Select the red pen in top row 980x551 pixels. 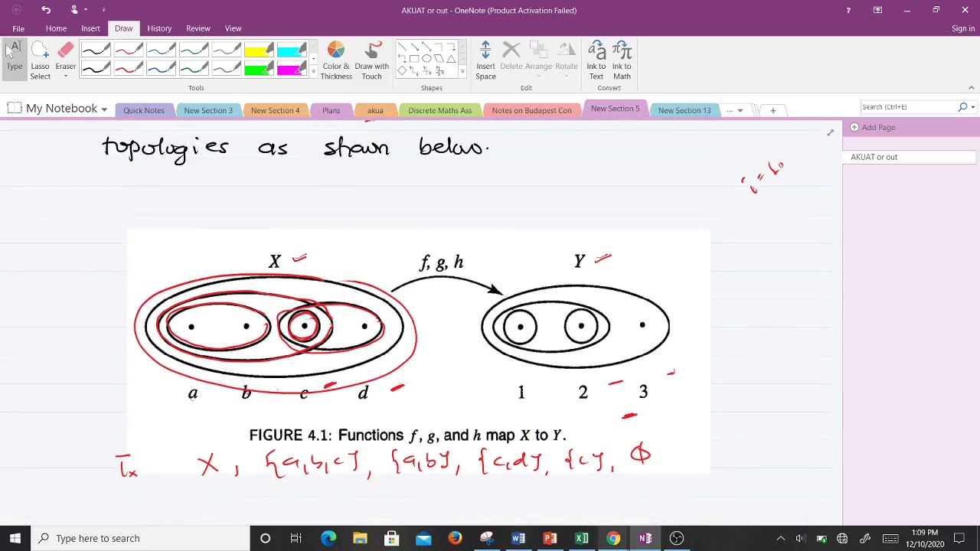click(129, 51)
